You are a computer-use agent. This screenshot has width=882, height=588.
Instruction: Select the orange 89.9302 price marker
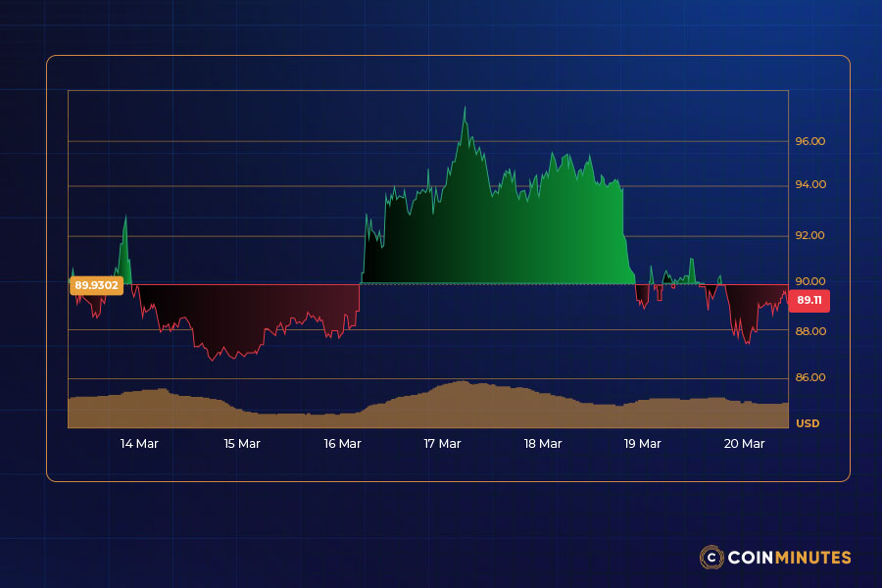[95, 285]
